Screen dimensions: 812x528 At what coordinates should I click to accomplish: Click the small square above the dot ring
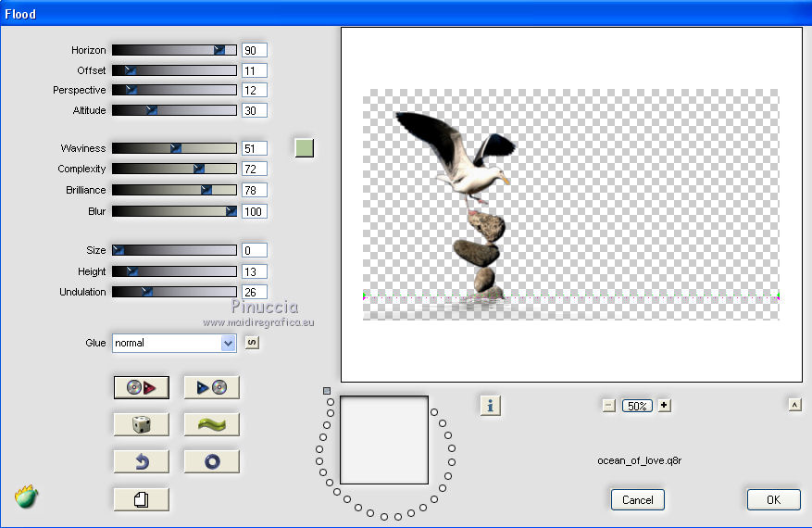[327, 391]
